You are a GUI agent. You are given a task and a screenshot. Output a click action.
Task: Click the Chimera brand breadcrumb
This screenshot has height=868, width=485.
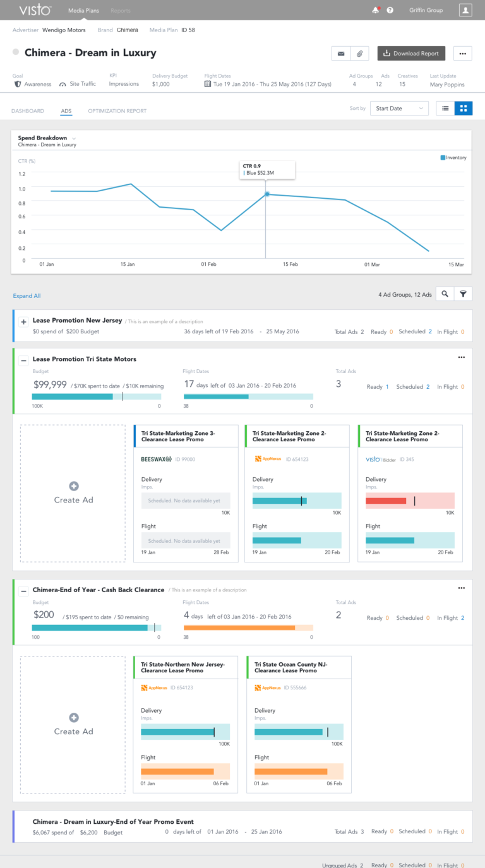pos(128,30)
